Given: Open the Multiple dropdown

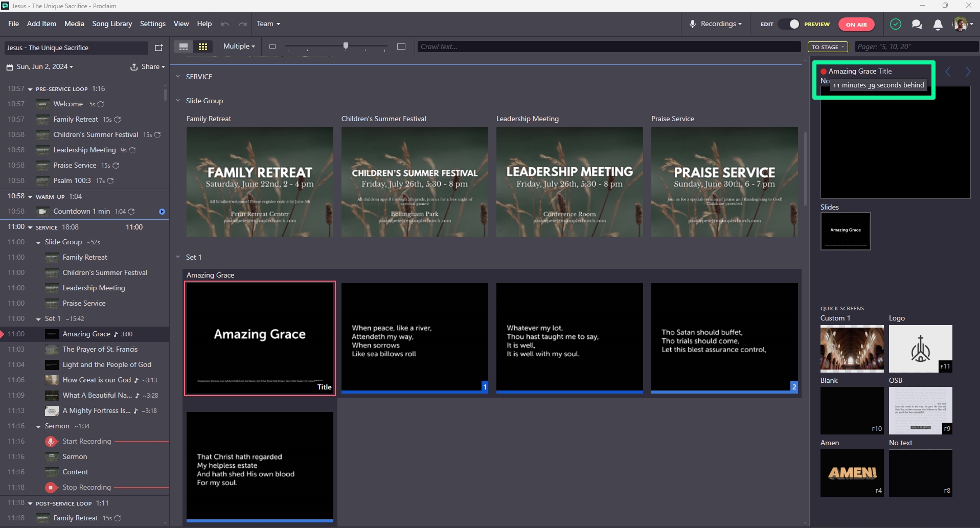Looking at the screenshot, I should 239,46.
